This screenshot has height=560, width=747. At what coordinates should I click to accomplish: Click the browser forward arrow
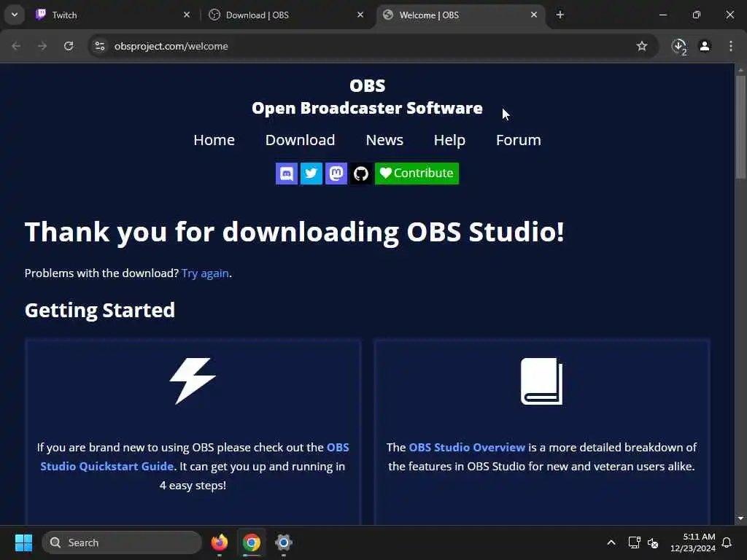click(42, 46)
